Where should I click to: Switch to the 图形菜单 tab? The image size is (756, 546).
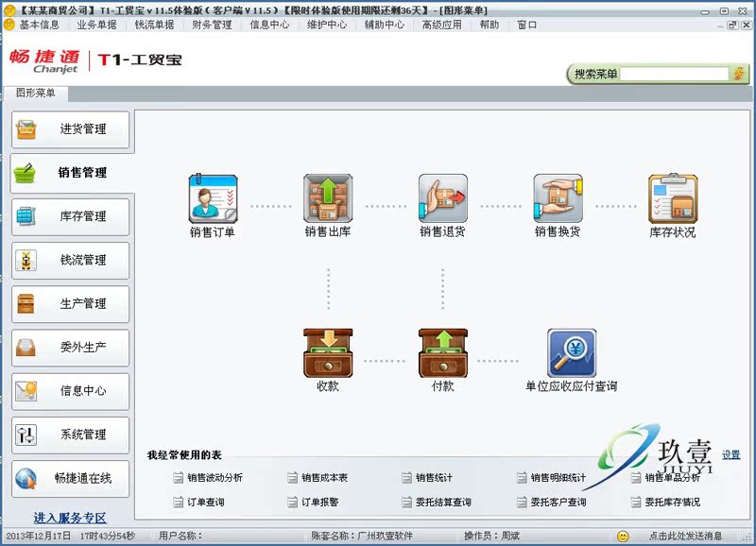click(35, 93)
